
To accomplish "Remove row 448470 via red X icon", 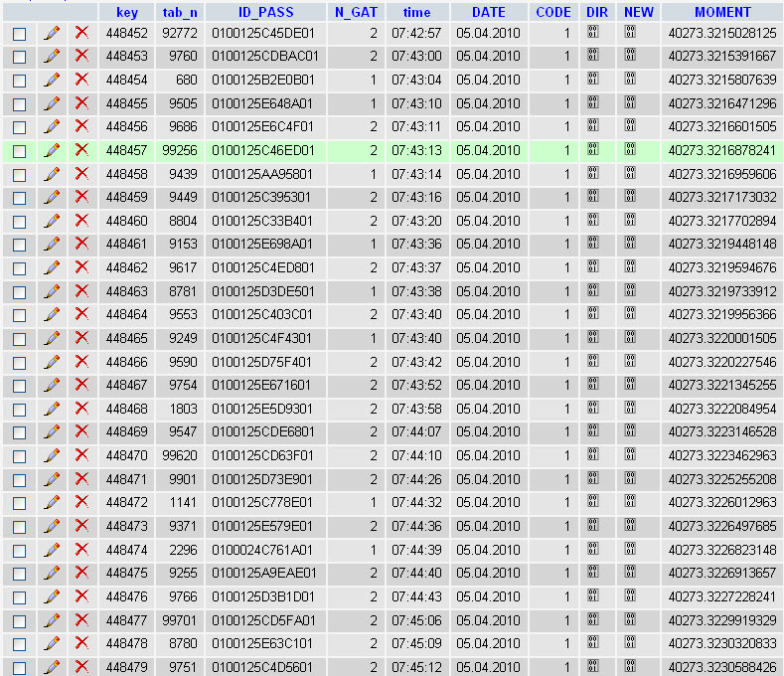I will click(x=82, y=455).
